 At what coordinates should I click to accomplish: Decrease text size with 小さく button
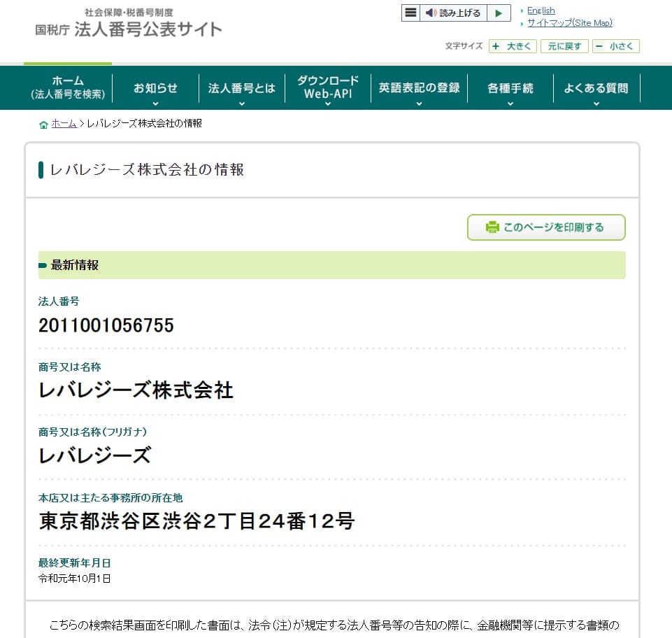click(615, 47)
